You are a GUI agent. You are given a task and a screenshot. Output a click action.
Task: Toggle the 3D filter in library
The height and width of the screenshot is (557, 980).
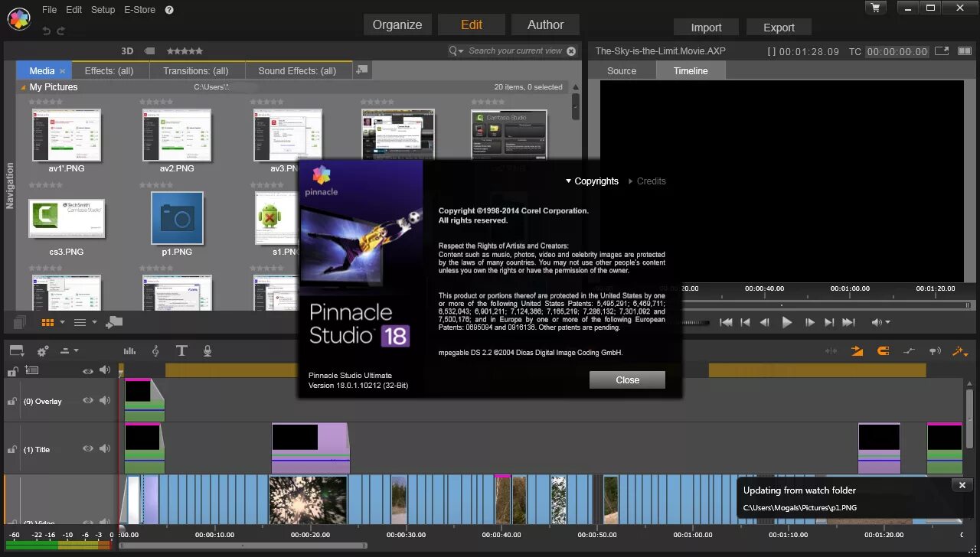click(x=127, y=50)
